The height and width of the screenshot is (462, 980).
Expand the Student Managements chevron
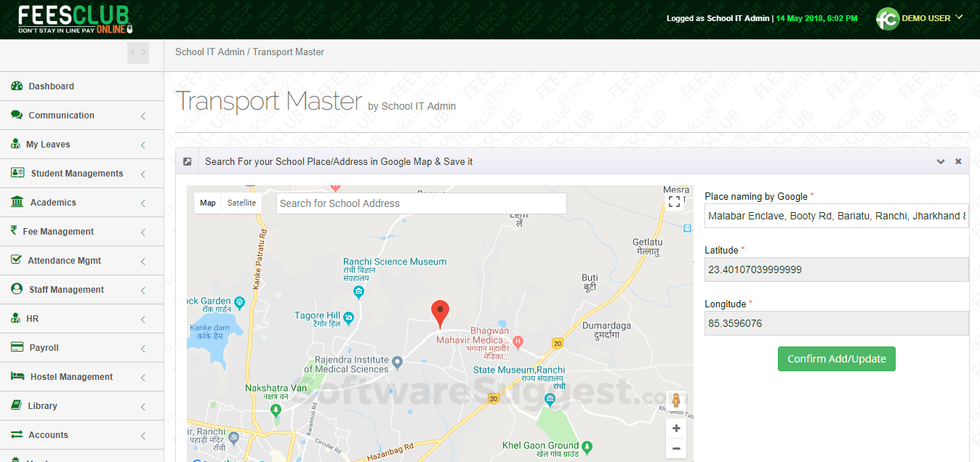142,174
